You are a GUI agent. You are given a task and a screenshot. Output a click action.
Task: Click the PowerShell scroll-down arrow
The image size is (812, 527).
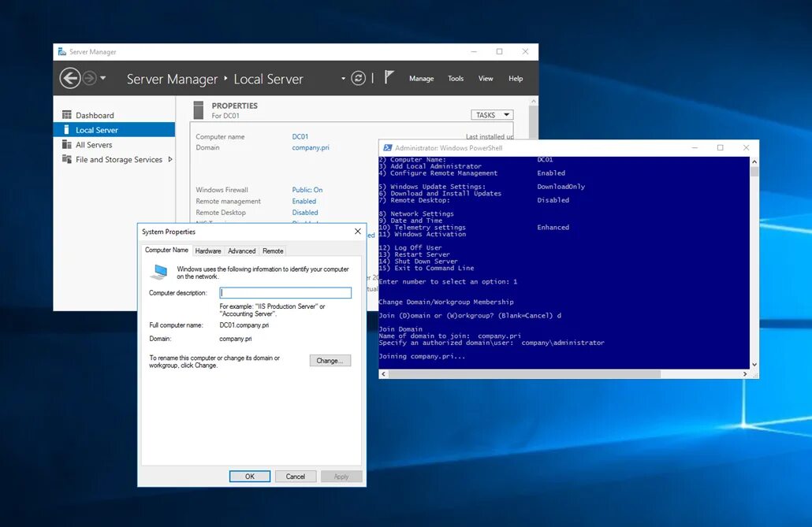pyautogui.click(x=754, y=365)
